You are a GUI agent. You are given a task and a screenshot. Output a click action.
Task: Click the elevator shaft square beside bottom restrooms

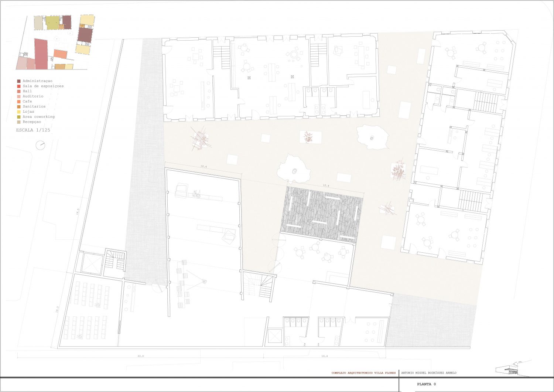[x=274, y=337]
